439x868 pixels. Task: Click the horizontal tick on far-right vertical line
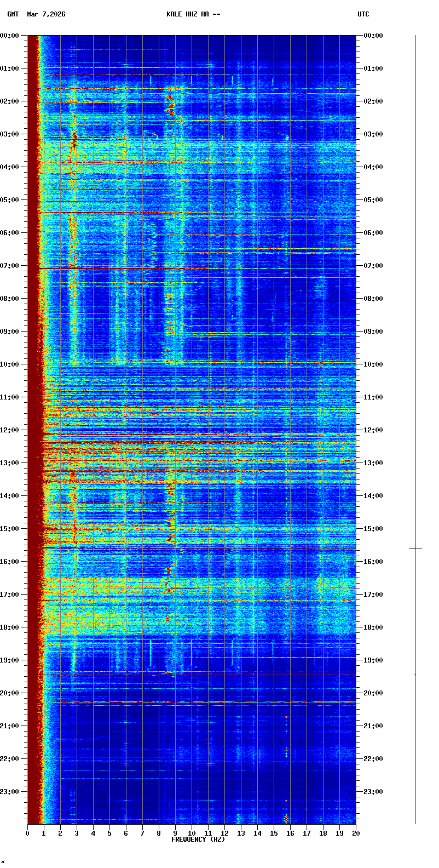pyautogui.click(x=415, y=549)
